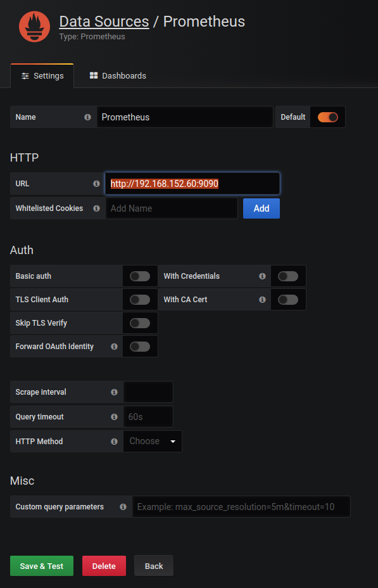This screenshot has width=378, height=588.
Task: Open the Data Sources breadcrumb link
Action: click(104, 22)
